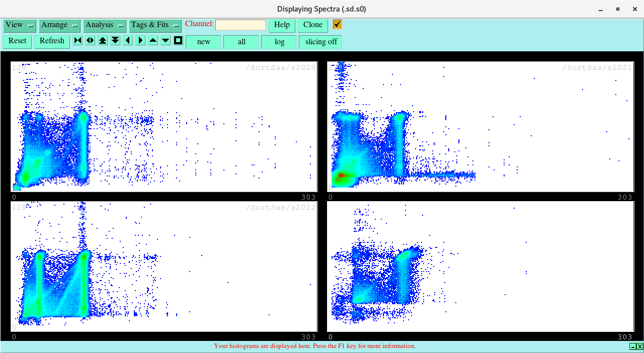This screenshot has height=353, width=644.
Task: Turn slicing on via the slicing off button
Action: pos(320,42)
